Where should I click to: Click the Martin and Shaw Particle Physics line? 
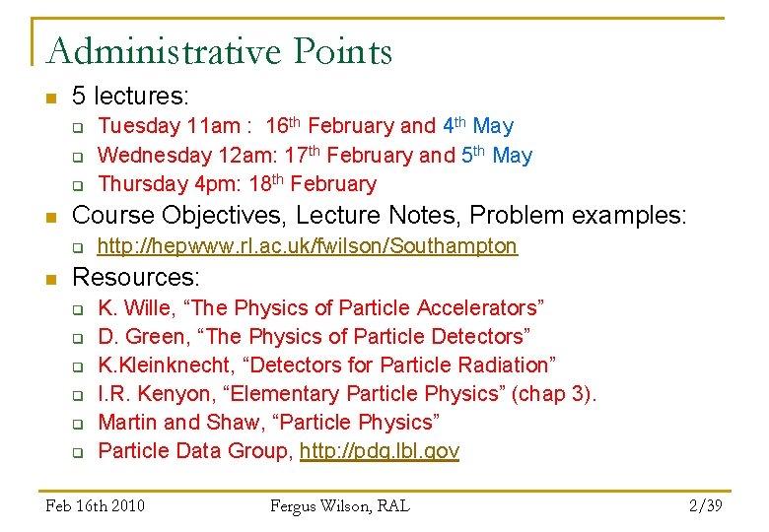(269, 423)
